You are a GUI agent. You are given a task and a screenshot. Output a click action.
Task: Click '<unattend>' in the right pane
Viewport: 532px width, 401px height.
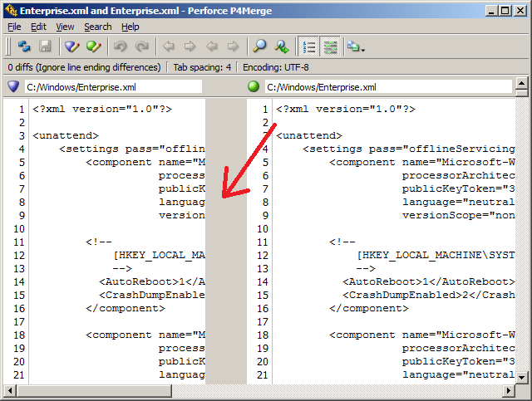click(x=309, y=135)
